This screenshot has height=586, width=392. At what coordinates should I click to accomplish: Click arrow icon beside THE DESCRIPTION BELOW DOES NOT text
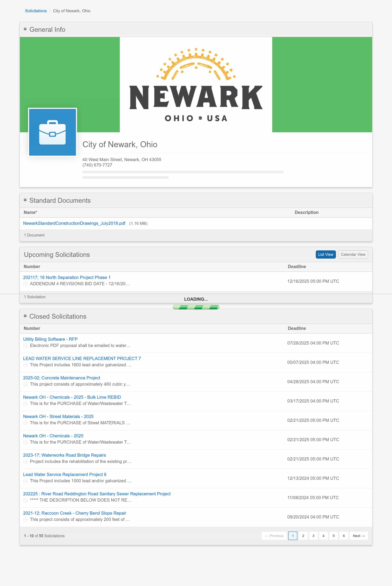tap(26, 500)
